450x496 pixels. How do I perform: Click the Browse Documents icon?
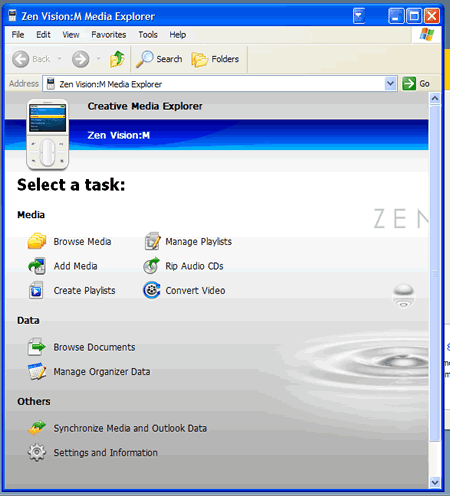36,347
